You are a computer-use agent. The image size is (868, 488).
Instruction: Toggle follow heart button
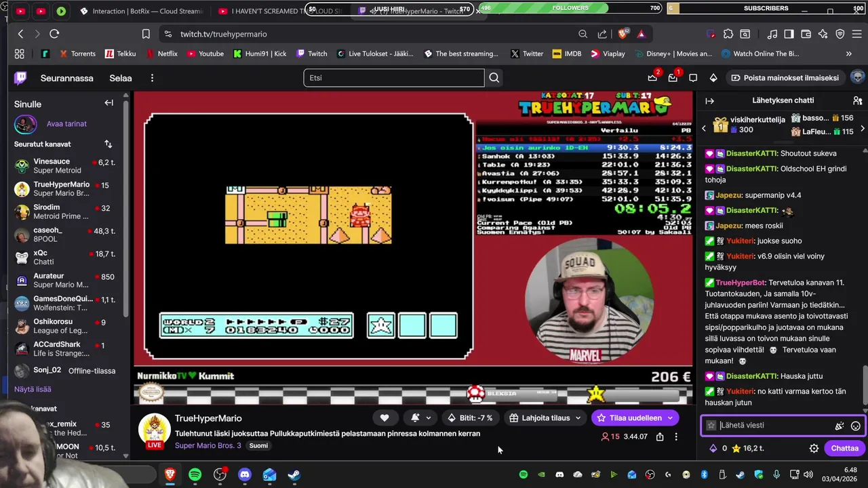tap(384, 418)
